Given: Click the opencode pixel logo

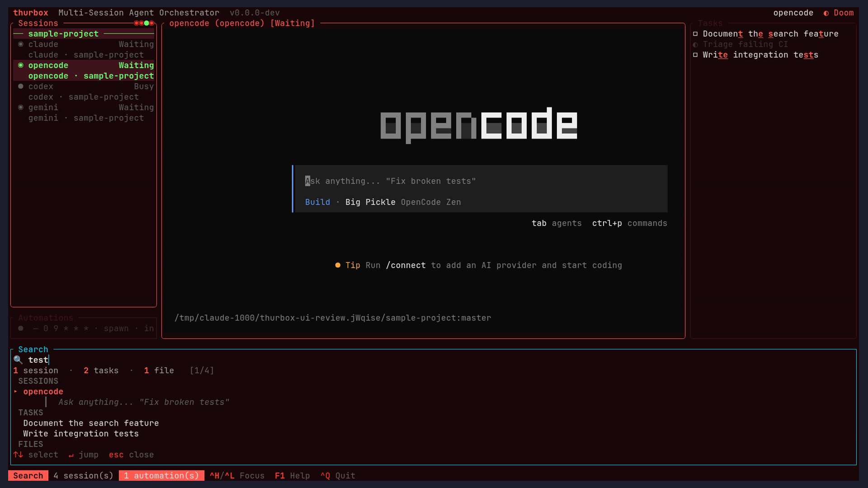Looking at the screenshot, I should pos(479,125).
